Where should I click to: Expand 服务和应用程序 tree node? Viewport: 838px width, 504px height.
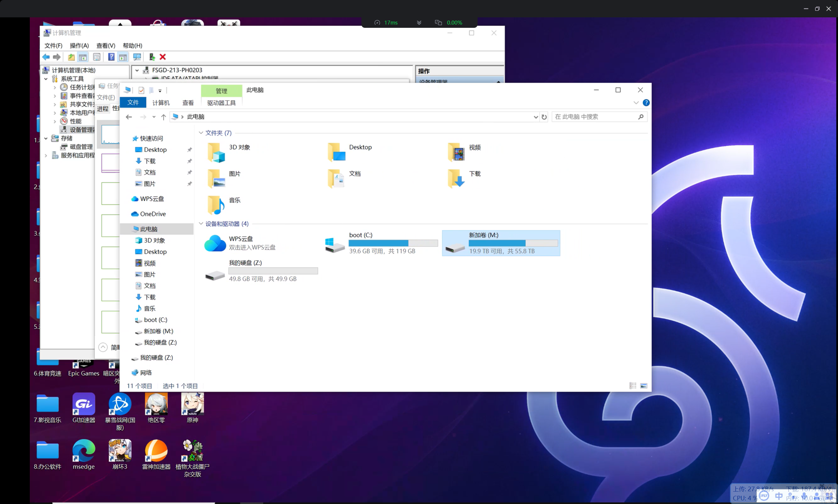pyautogui.click(x=46, y=155)
